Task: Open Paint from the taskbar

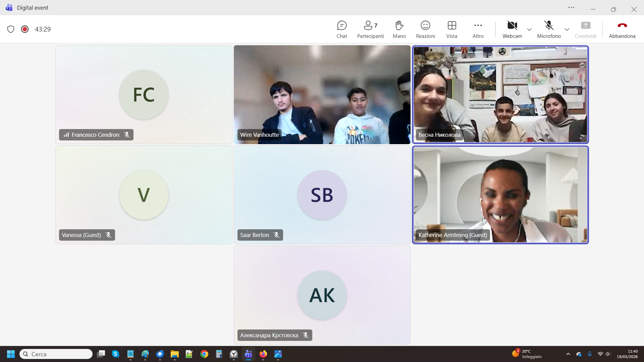Action: point(145,354)
